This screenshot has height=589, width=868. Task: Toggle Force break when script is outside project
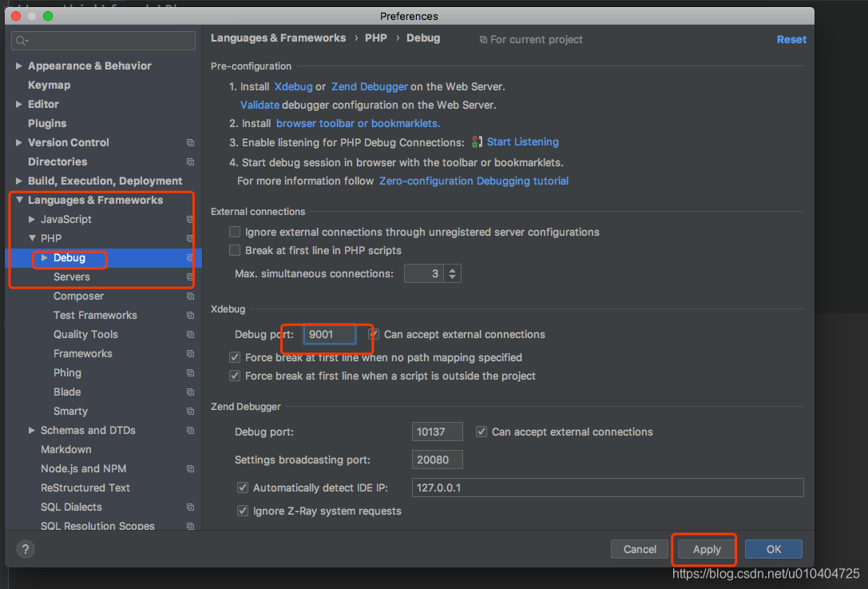pyautogui.click(x=235, y=376)
